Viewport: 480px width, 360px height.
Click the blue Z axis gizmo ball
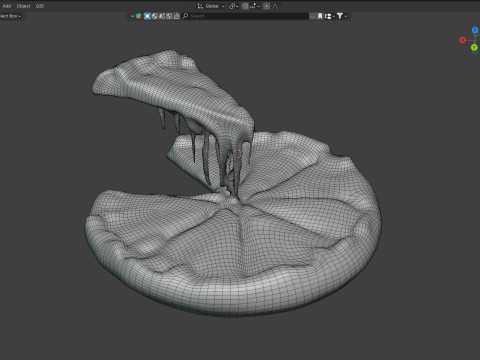click(x=475, y=30)
